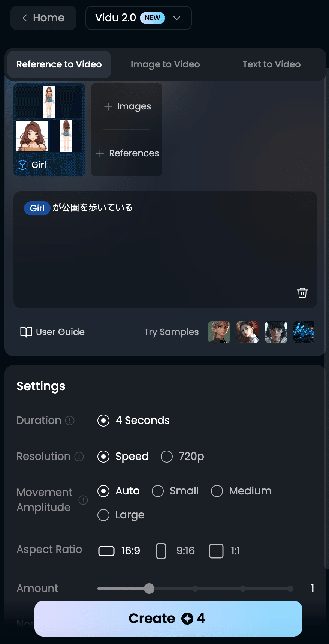Select the 1:1 aspect ratio checkbox

216,551
